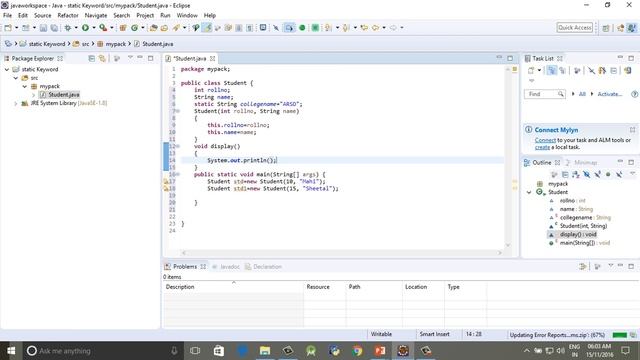Click the green Run toolbar button
640x360 pixels.
pyautogui.click(x=85, y=28)
